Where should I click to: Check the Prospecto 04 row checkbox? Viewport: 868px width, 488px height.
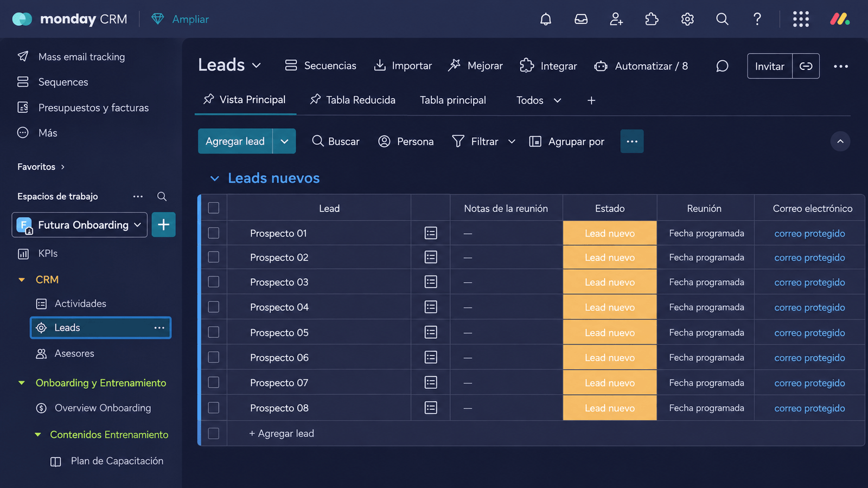point(214,307)
